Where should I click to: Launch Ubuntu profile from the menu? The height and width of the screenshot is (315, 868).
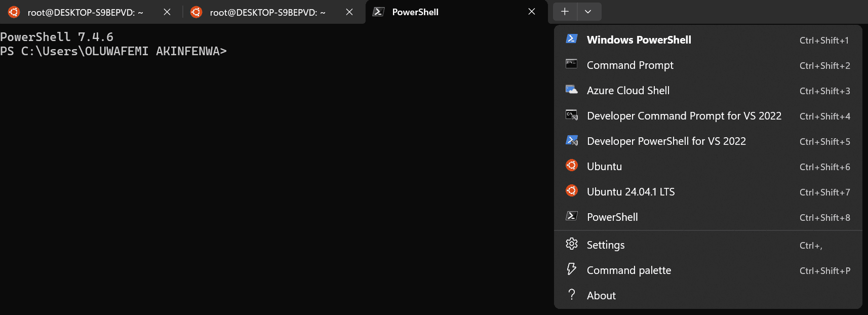coord(604,167)
